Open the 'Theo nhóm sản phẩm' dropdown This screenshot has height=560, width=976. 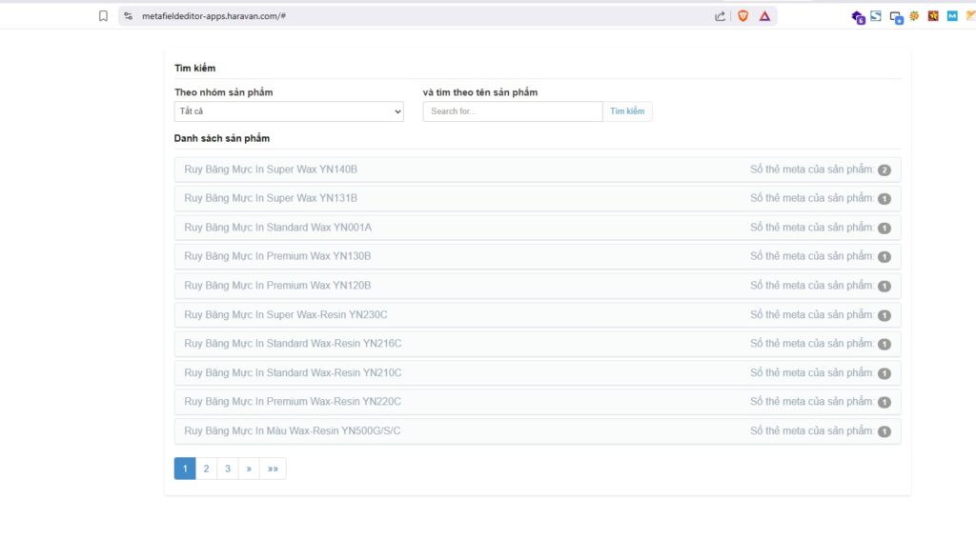click(289, 111)
